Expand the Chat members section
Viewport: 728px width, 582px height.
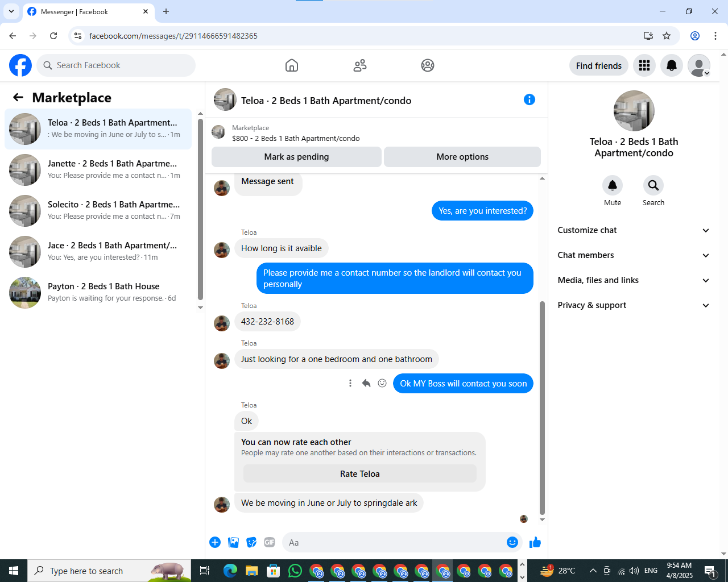tap(634, 255)
